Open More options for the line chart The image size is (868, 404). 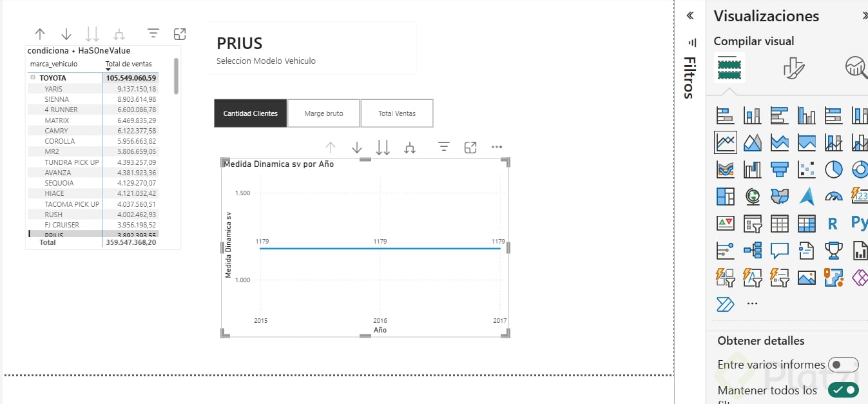[496, 147]
